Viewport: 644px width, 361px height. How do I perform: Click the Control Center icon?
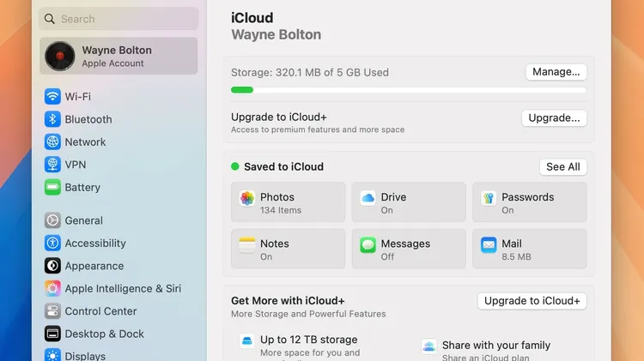(52, 311)
